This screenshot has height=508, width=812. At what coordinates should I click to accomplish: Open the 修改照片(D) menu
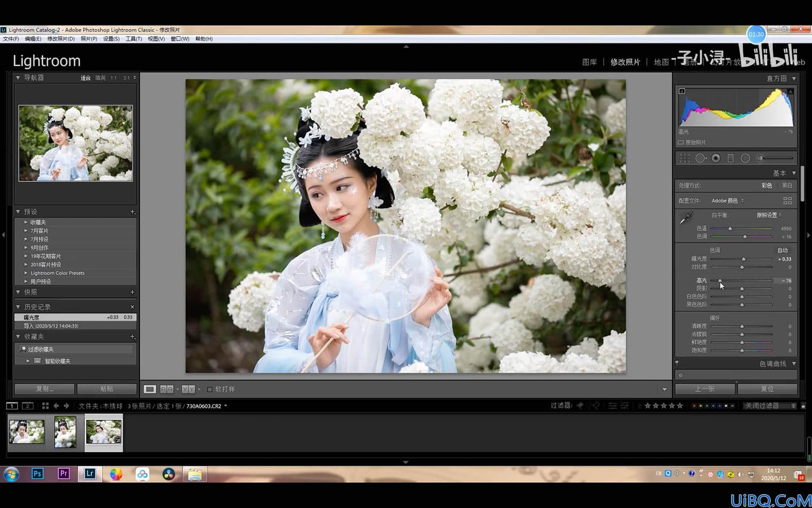61,39
